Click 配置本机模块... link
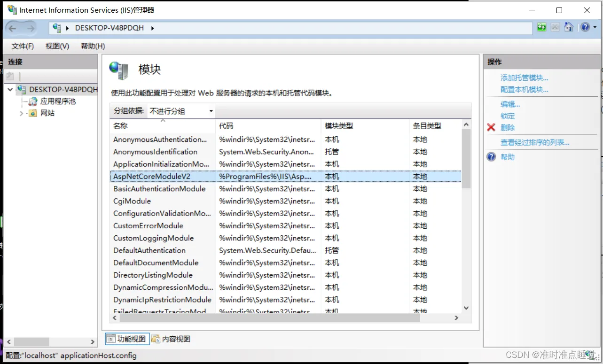Viewport: 603px width, 364px height. point(525,89)
